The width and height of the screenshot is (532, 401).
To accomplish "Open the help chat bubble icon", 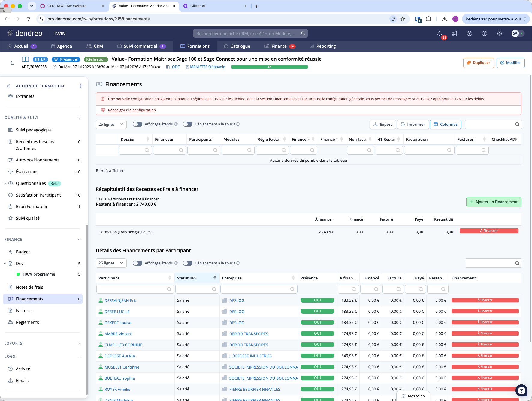I will tap(521, 390).
